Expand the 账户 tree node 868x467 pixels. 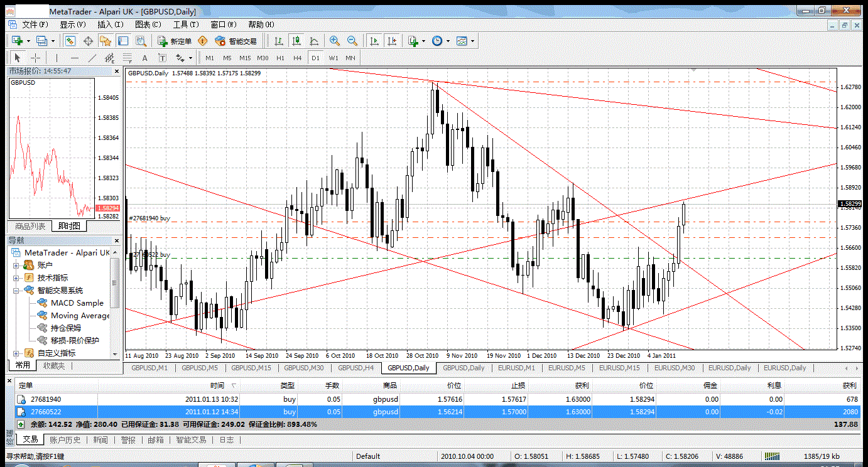(x=16, y=266)
